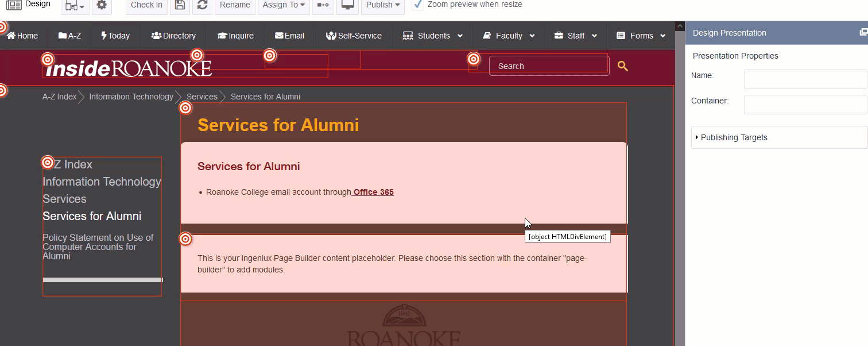868x346 pixels.
Task: Open the Students menu in navigation
Action: pos(433,36)
